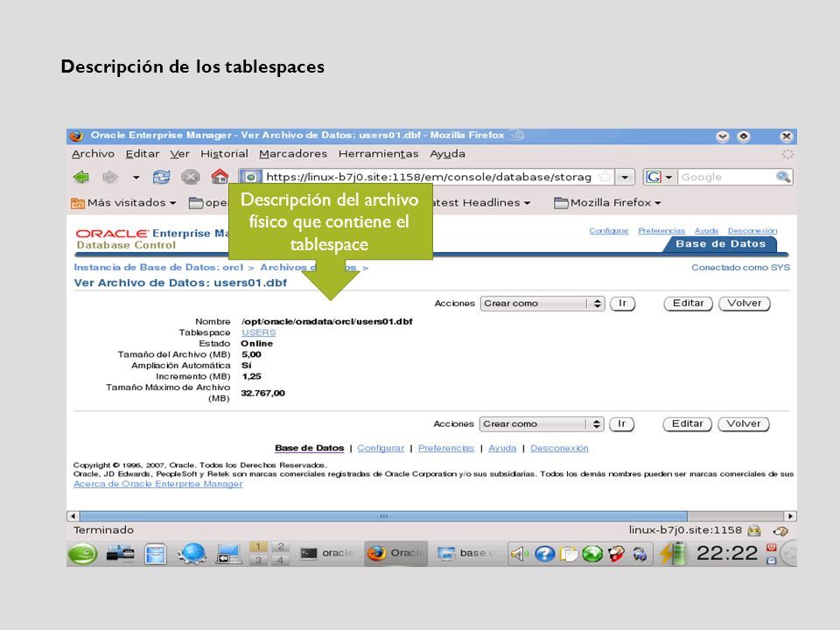Viewport: 840px width, 630px height.
Task: Open the clipboard tray icon
Action: click(x=568, y=554)
